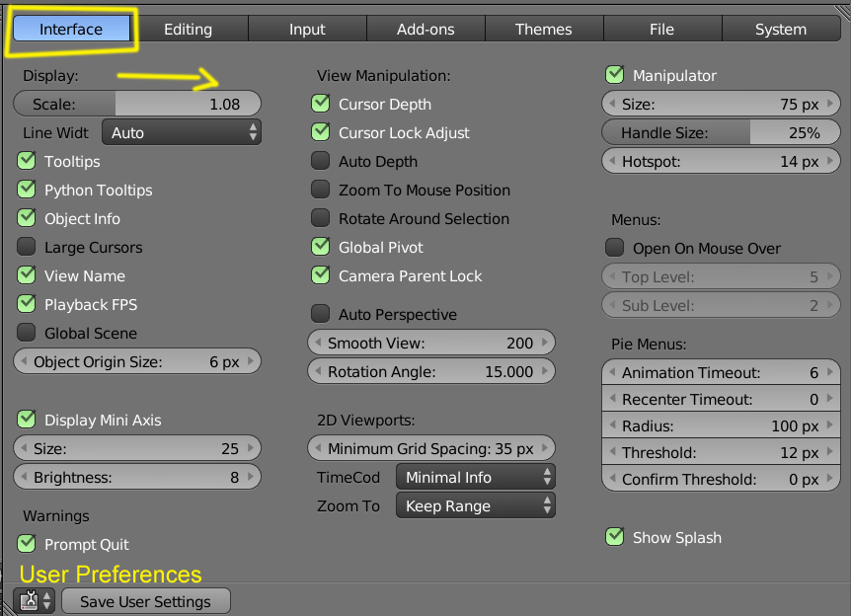The height and width of the screenshot is (616, 851).
Task: Increase Hotspot value with right arrow
Action: pos(832,161)
